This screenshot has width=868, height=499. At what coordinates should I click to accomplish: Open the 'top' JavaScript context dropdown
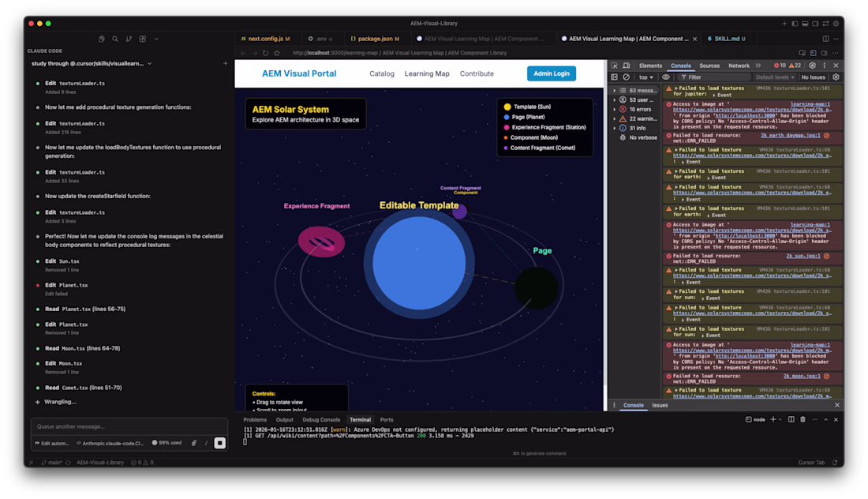click(x=645, y=77)
